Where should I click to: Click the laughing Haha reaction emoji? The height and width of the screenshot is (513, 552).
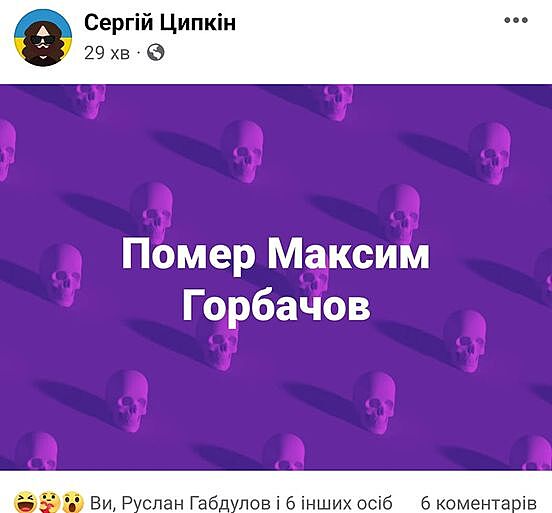point(26,502)
